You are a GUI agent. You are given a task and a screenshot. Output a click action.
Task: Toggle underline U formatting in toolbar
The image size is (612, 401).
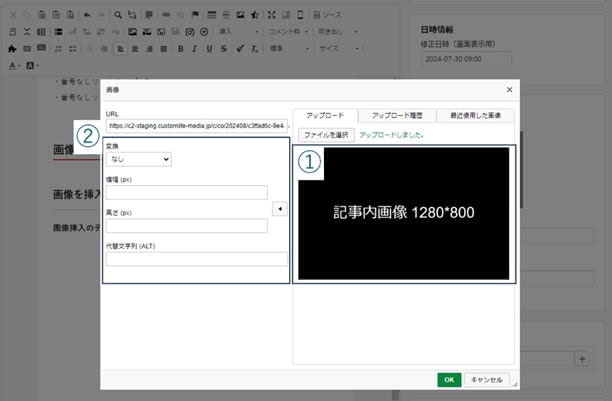[x=209, y=48]
